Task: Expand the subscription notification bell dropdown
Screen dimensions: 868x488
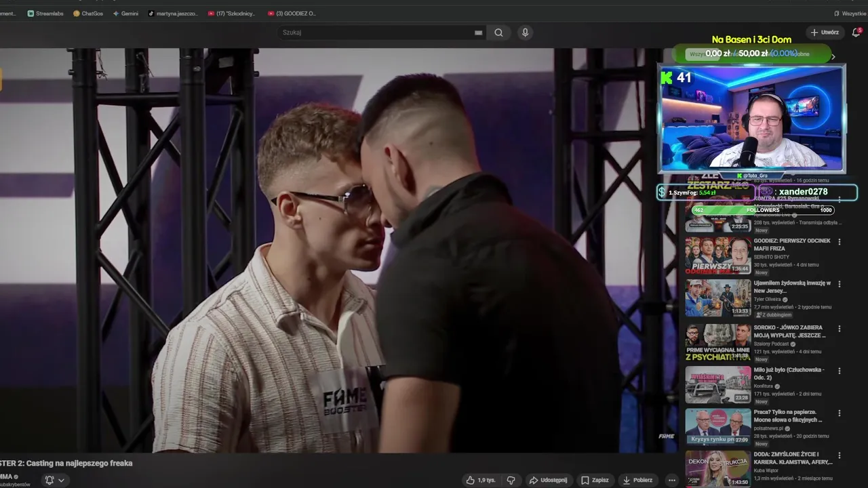Action: click(55, 480)
